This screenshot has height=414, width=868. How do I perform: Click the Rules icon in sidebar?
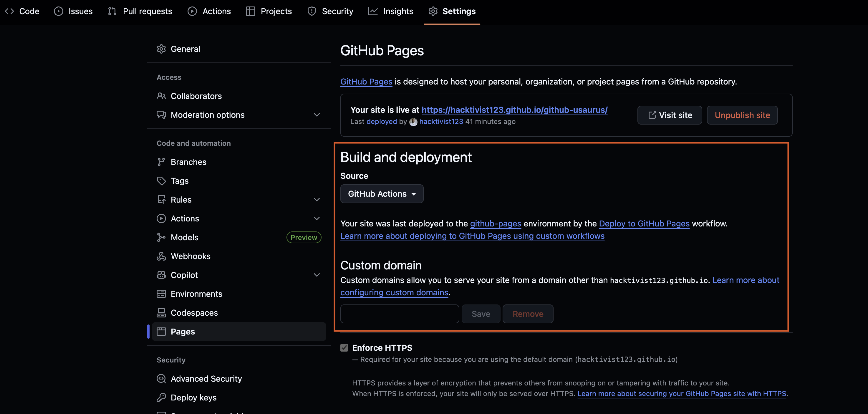[x=161, y=200]
